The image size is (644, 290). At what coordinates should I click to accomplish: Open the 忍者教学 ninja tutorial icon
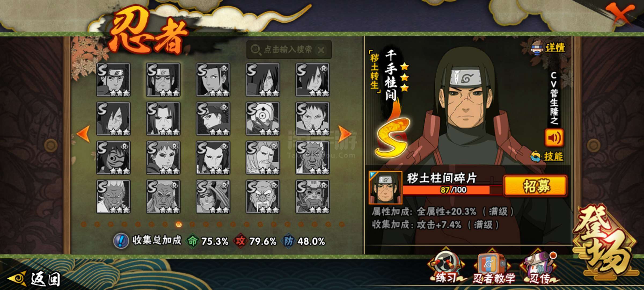point(493,269)
